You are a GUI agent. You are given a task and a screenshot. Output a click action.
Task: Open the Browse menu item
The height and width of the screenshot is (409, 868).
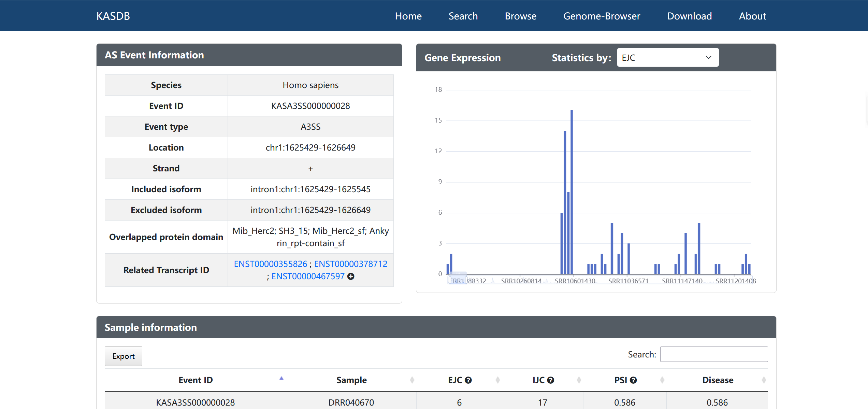[520, 16]
